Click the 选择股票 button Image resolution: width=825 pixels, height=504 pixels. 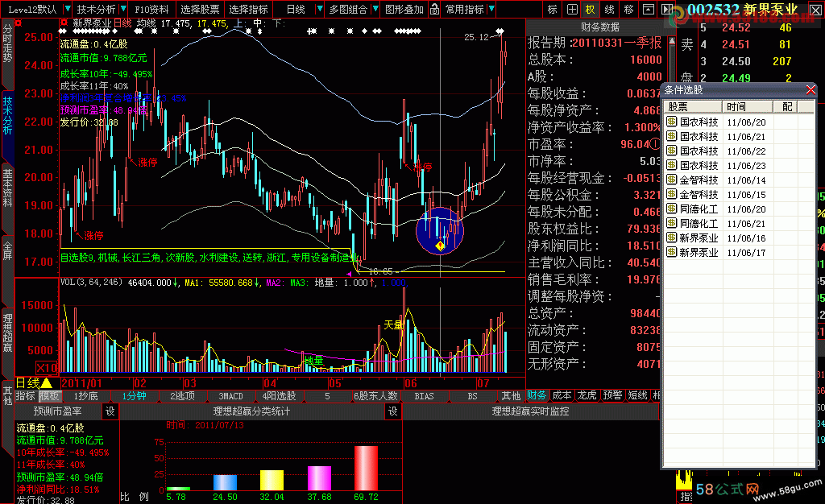click(199, 10)
